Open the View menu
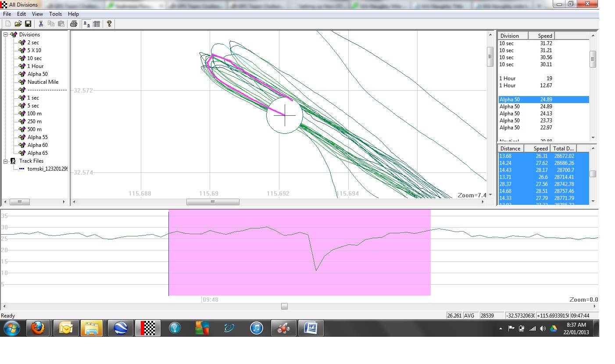Screen dimensions: 615x364 [37, 14]
